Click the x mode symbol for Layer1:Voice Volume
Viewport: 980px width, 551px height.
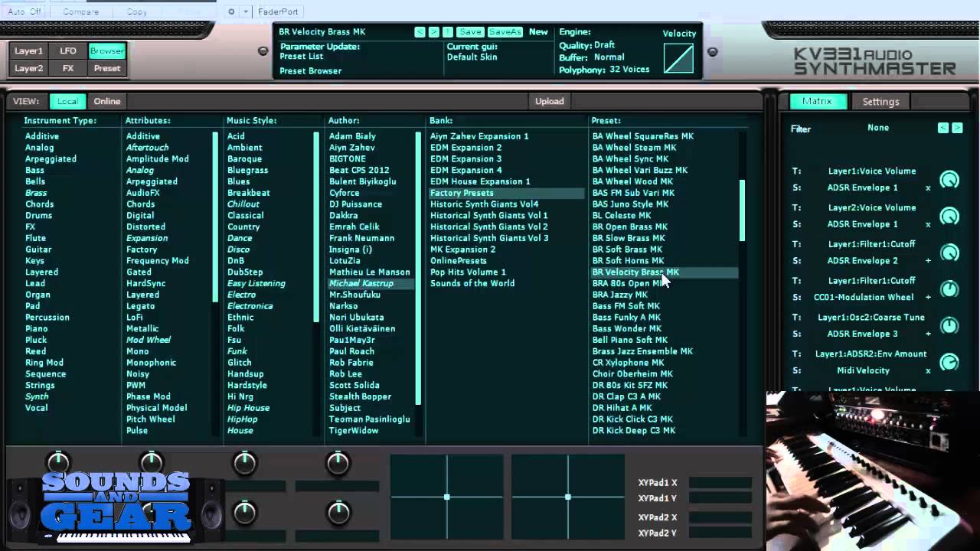(928, 188)
